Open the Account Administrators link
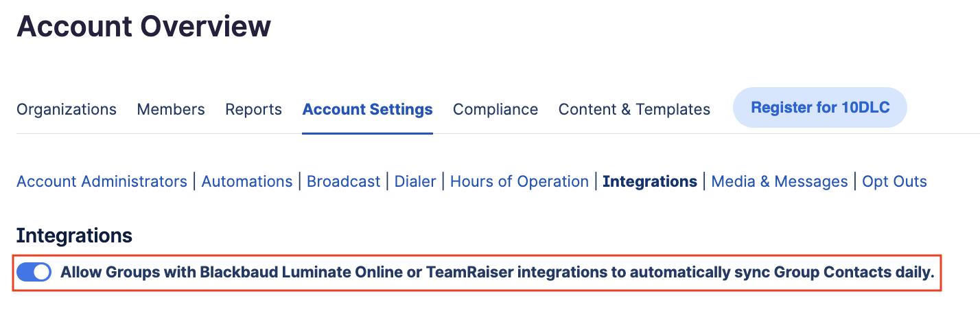Viewport: 980px width, 331px height. click(102, 181)
